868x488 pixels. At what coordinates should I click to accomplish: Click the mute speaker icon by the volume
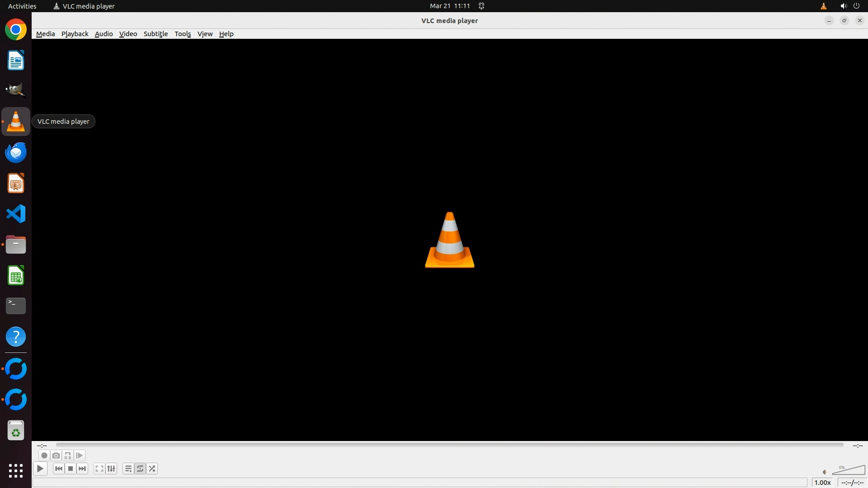(825, 472)
